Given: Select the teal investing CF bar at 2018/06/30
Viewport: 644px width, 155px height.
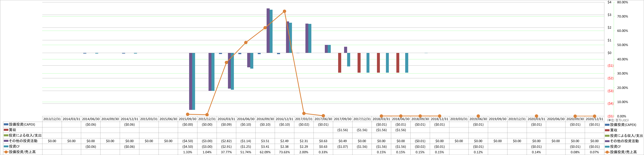Looking at the screenshot, I should tap(407, 63).
